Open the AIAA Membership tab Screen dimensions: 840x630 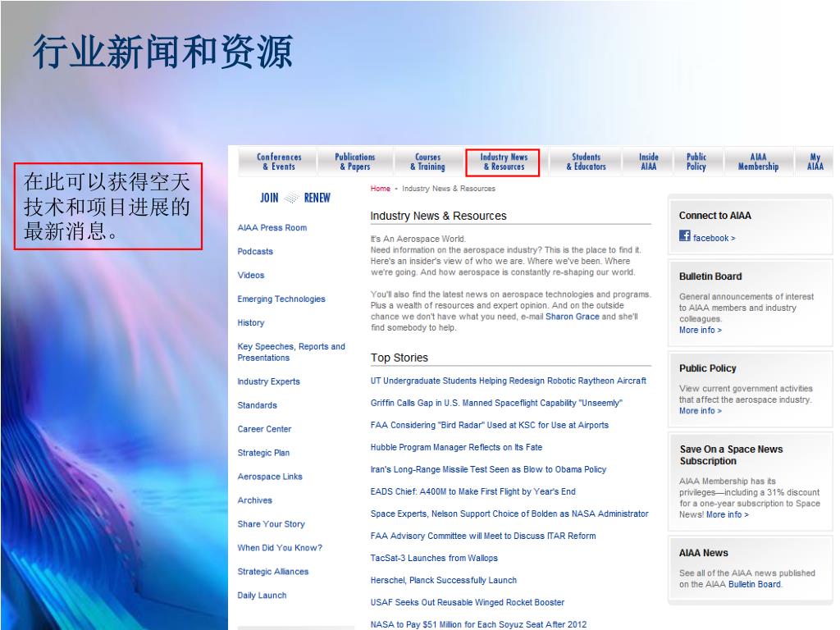(x=758, y=162)
